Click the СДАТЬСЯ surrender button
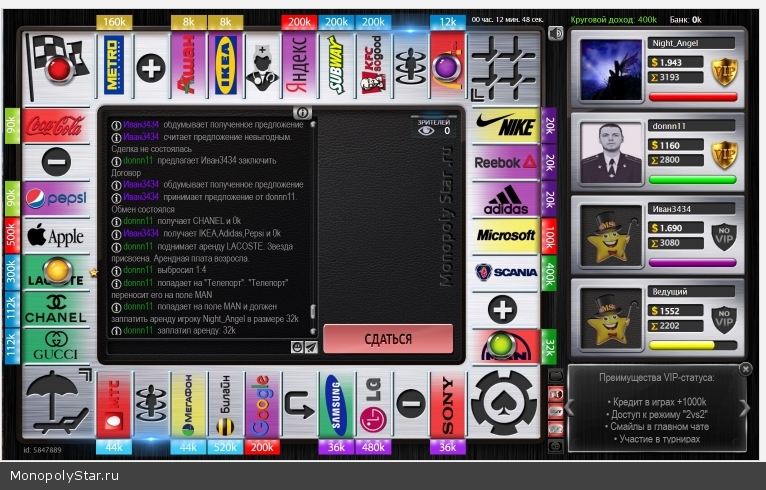 (388, 339)
